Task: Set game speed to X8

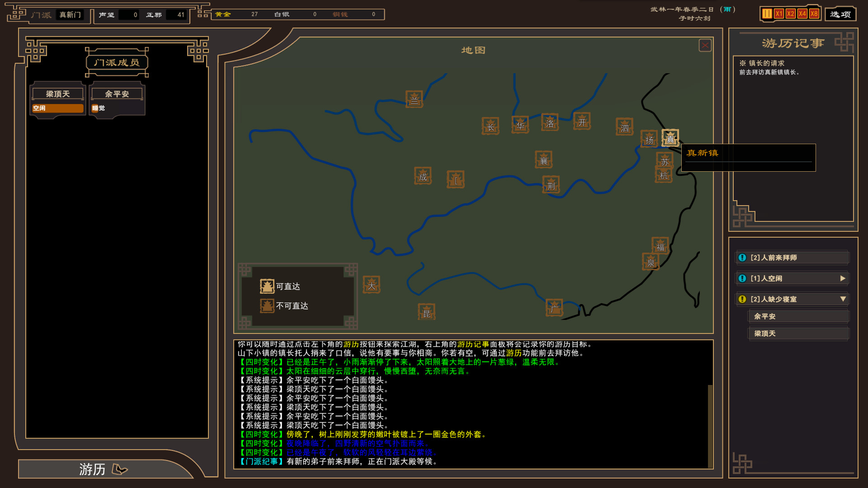Action: click(x=814, y=14)
